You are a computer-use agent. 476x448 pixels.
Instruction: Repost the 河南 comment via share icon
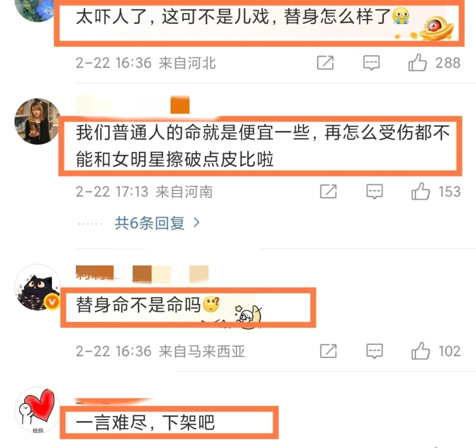click(x=328, y=192)
